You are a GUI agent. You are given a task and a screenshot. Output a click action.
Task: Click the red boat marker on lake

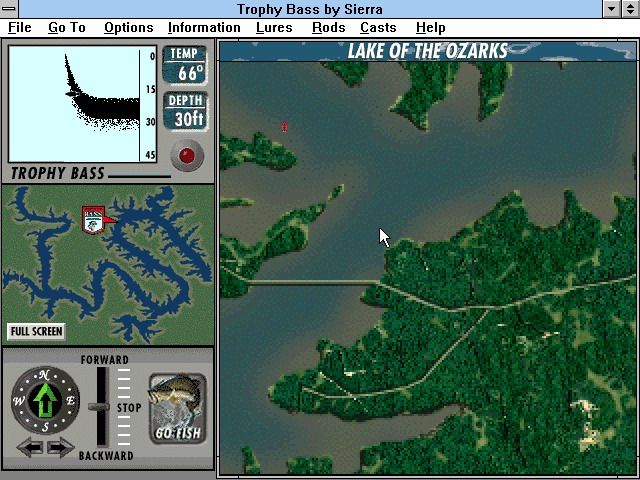tap(284, 127)
